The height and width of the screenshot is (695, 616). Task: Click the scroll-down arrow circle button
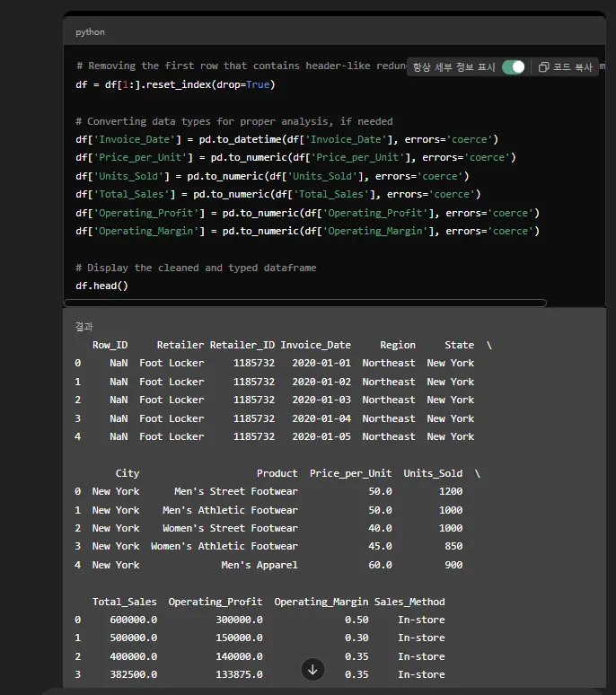(312, 669)
